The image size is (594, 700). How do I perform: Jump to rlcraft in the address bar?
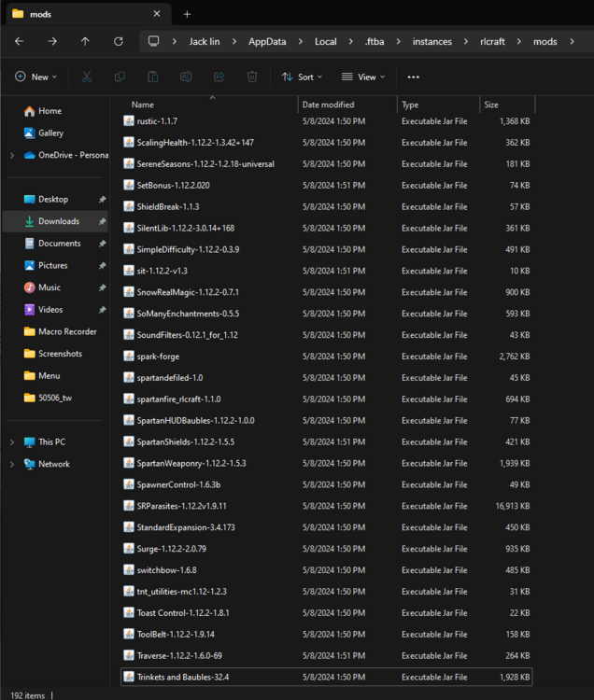492,41
